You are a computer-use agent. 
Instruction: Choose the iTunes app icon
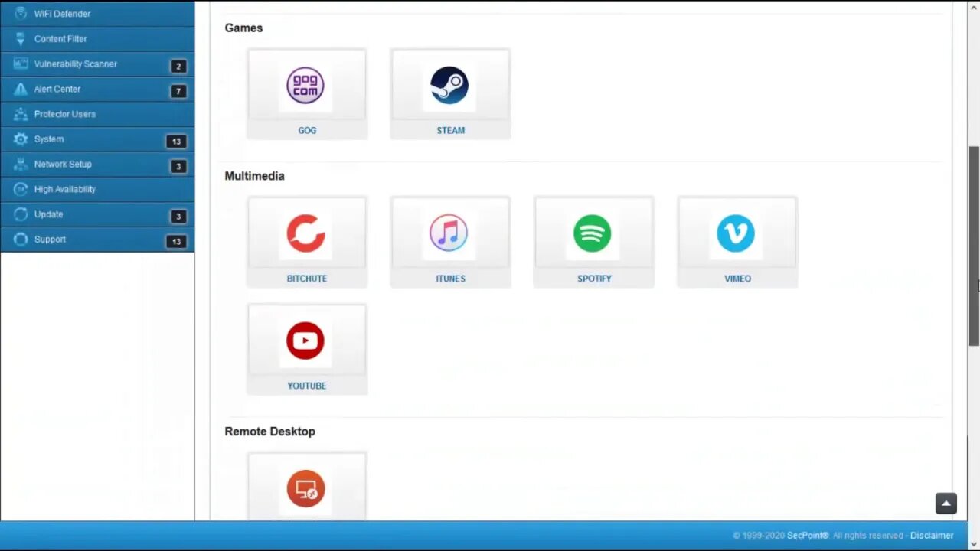pyautogui.click(x=449, y=233)
